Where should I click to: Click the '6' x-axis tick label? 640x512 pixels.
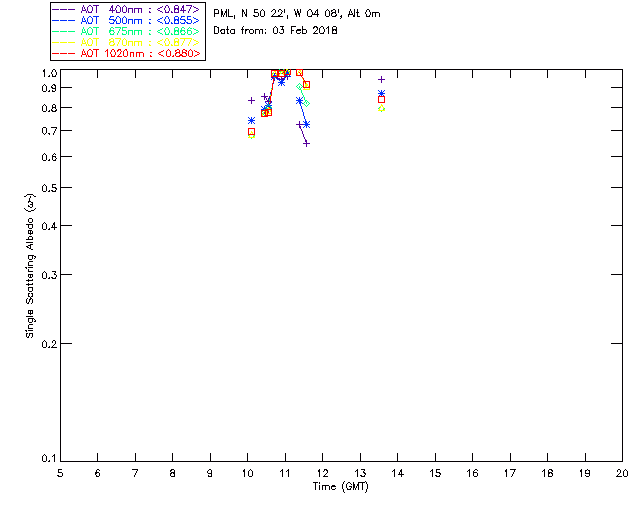[x=98, y=473]
